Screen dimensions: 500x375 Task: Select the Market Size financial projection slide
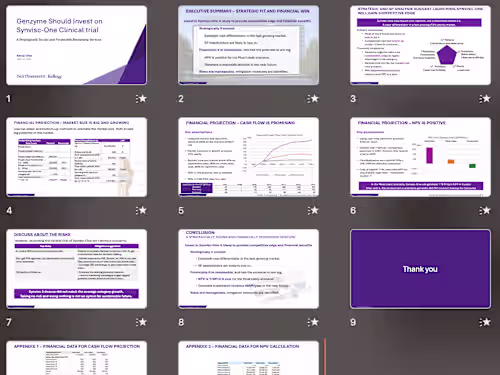[76, 157]
